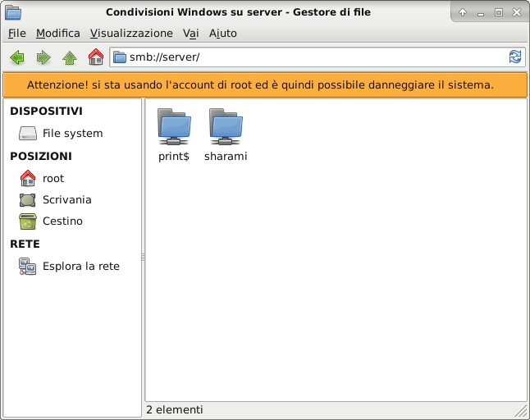The width and height of the screenshot is (530, 420).
Task: Click the smb://server/ address field
Action: pos(318,57)
